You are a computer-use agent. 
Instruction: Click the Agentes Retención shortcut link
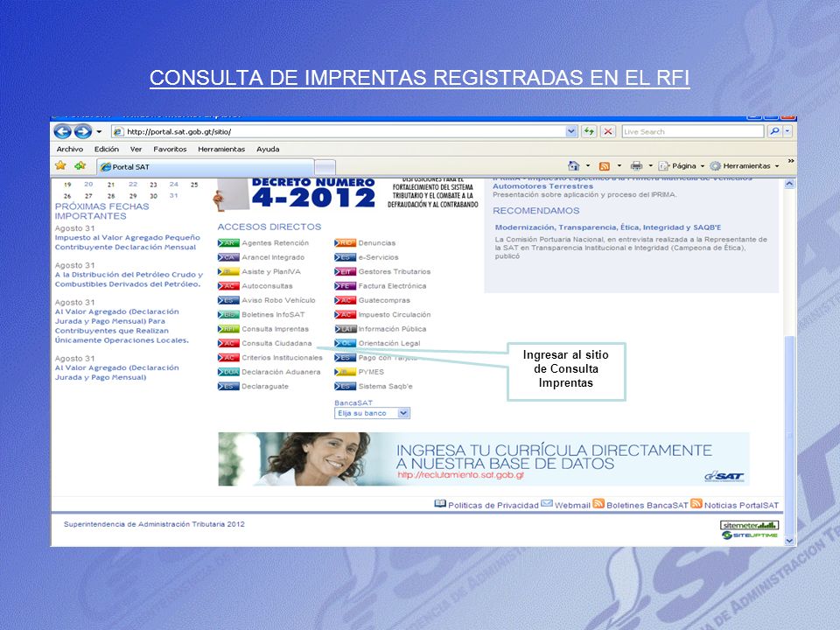coord(275,242)
